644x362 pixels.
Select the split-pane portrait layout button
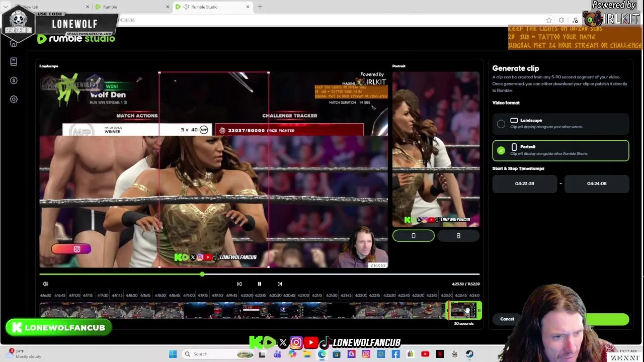click(x=458, y=236)
